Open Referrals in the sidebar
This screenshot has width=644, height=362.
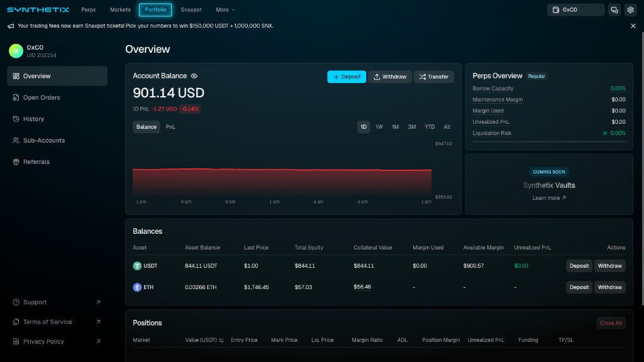pyautogui.click(x=57, y=162)
